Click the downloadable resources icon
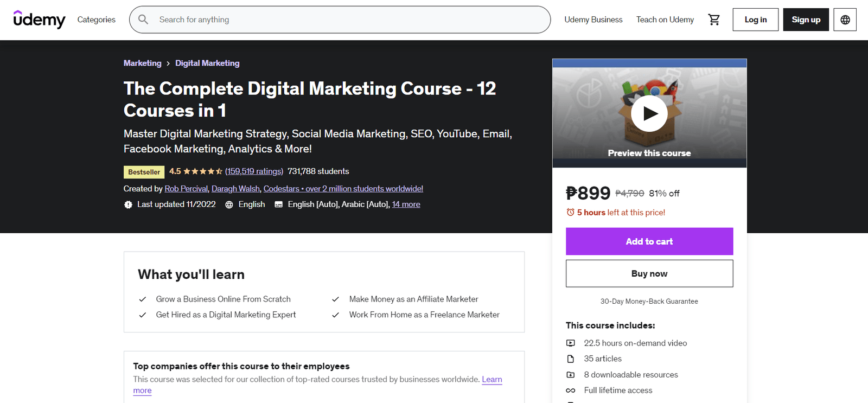 (x=571, y=374)
